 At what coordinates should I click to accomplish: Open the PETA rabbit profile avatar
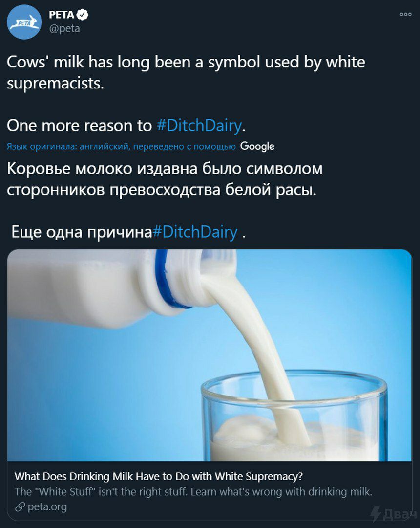point(24,22)
